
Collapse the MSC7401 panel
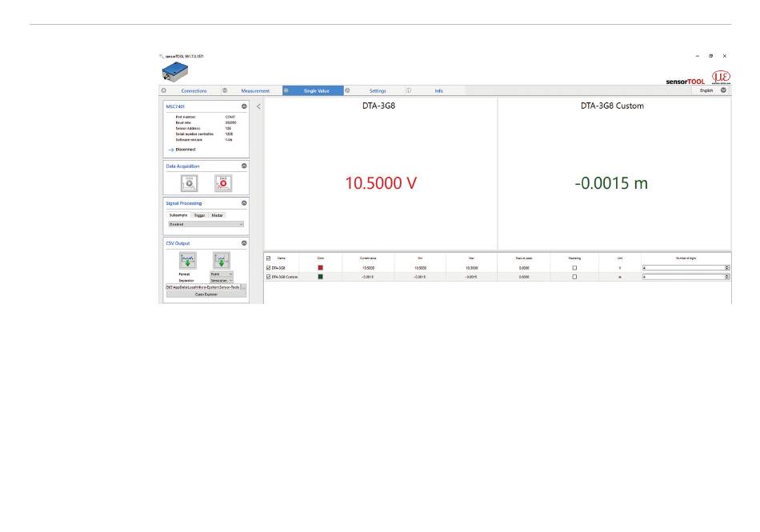[x=244, y=106]
